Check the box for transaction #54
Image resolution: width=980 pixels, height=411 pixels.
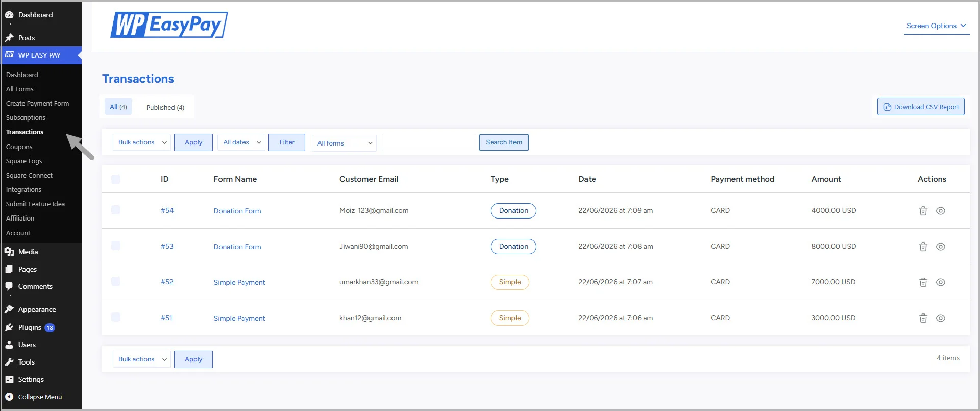116,210
